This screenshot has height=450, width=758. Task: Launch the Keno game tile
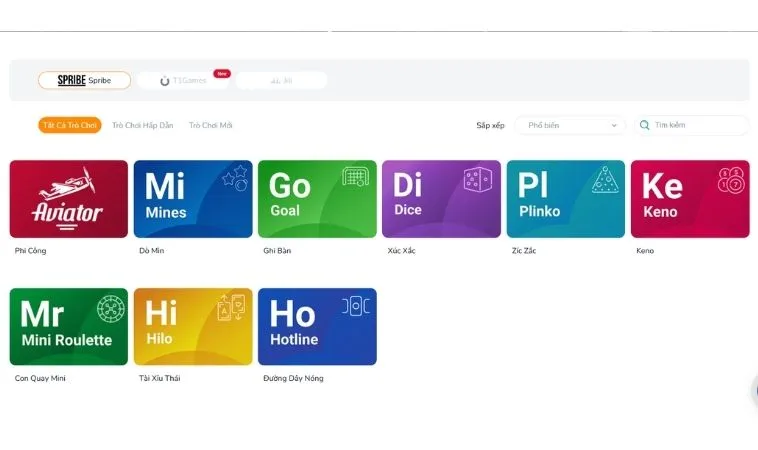tap(689, 199)
